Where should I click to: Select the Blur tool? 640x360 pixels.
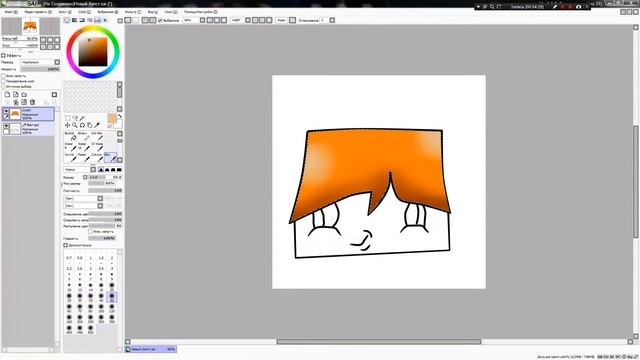click(111, 157)
